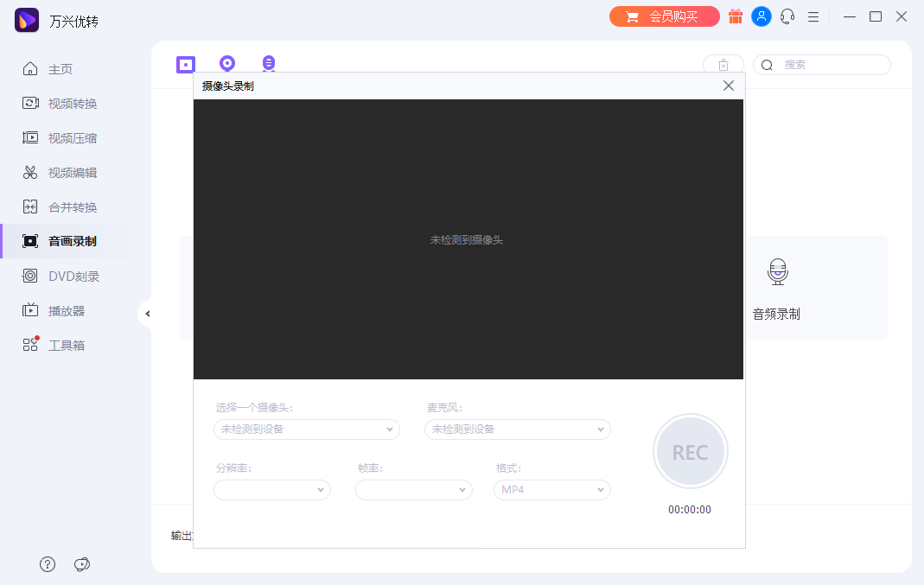Image resolution: width=924 pixels, height=585 pixels.
Task: Open the 分辨率 resolution dropdown
Action: click(x=271, y=490)
